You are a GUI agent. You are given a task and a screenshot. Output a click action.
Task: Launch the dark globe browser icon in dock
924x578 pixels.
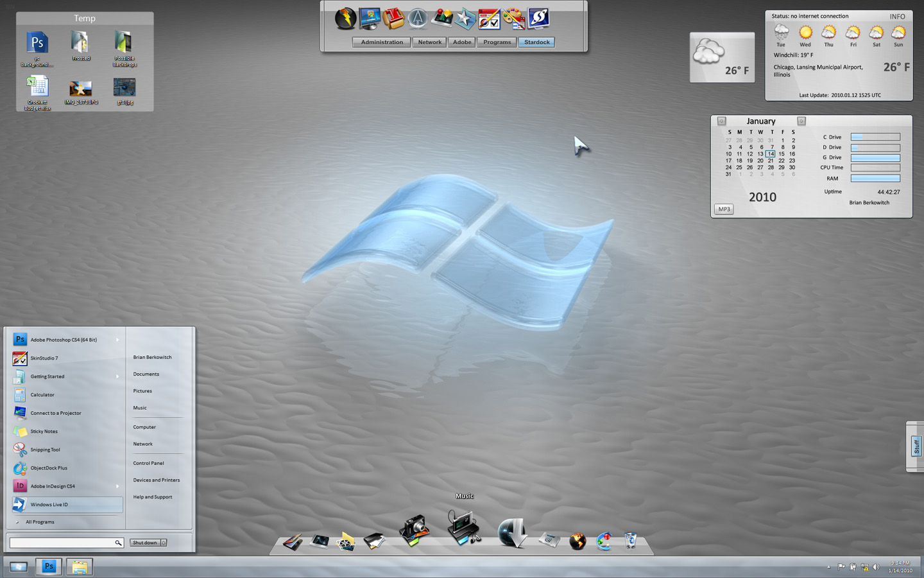[577, 542]
